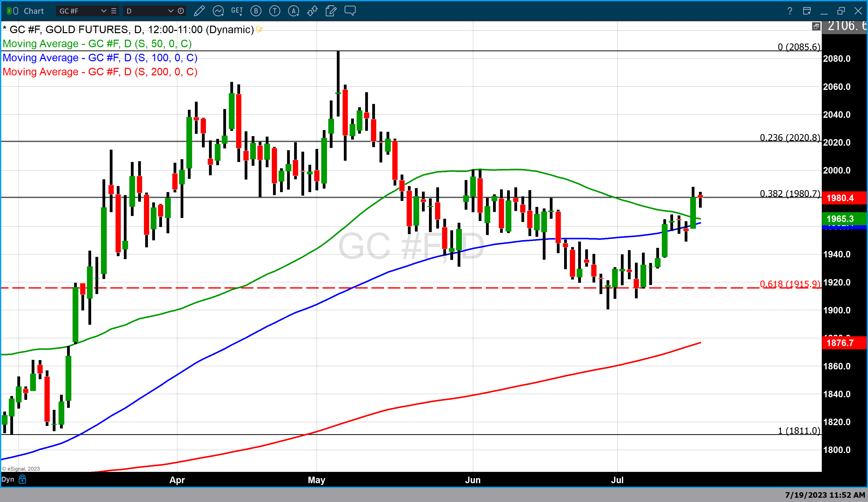Click the 50-period Moving Average label

tap(97, 44)
